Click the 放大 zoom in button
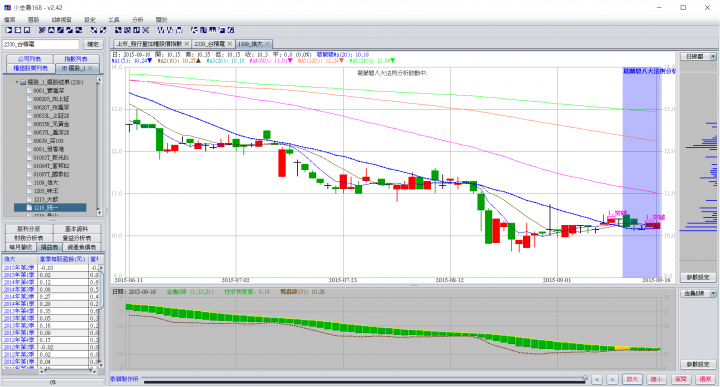The width and height of the screenshot is (720, 387). pos(633,379)
